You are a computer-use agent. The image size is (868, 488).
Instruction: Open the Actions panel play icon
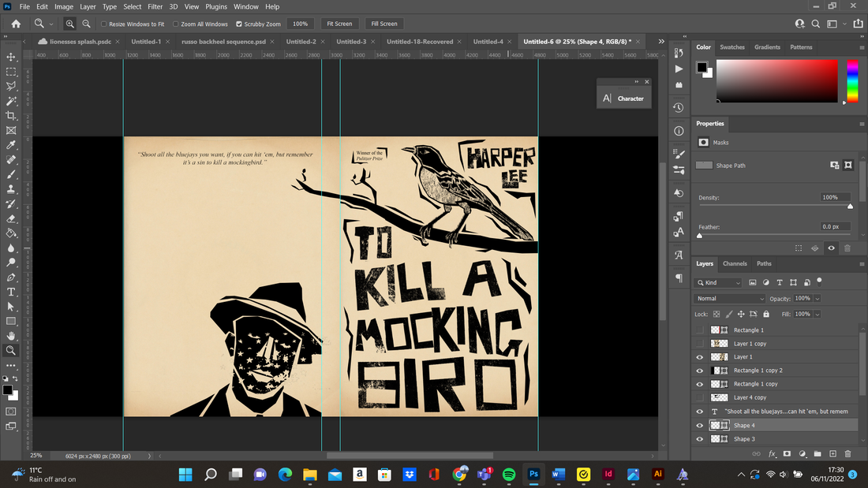679,69
